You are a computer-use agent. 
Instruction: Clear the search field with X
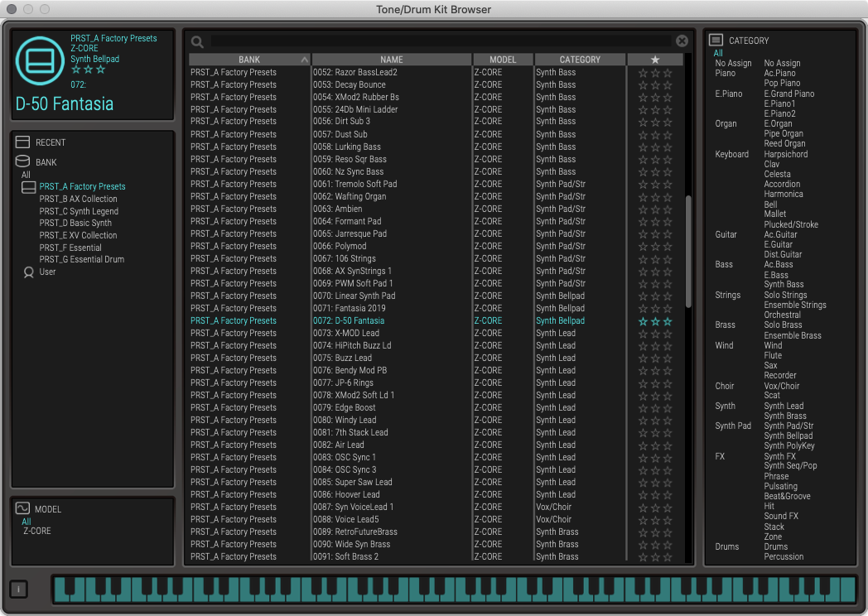(x=682, y=41)
